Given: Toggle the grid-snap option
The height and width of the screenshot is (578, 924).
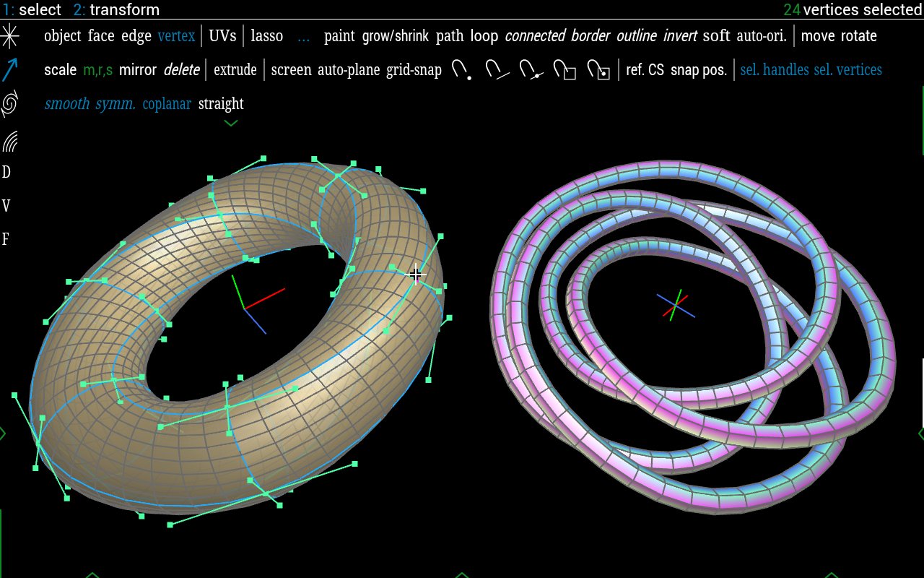Looking at the screenshot, I should pyautogui.click(x=414, y=70).
